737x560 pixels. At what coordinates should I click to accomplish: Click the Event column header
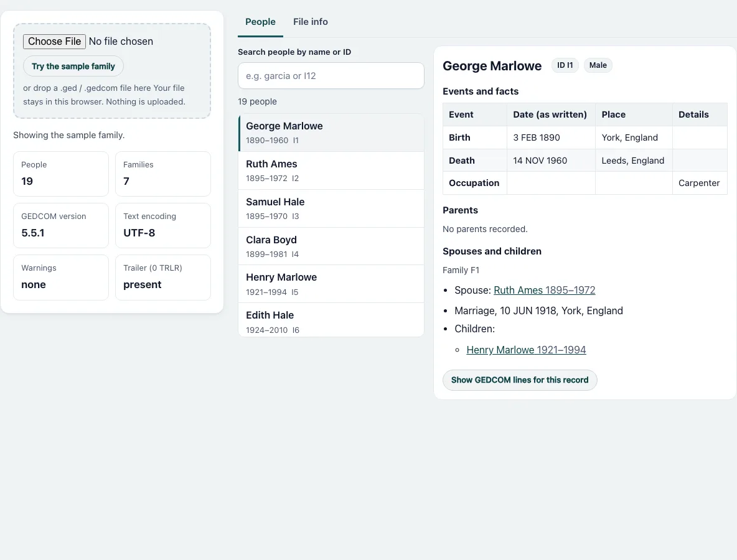click(x=475, y=114)
